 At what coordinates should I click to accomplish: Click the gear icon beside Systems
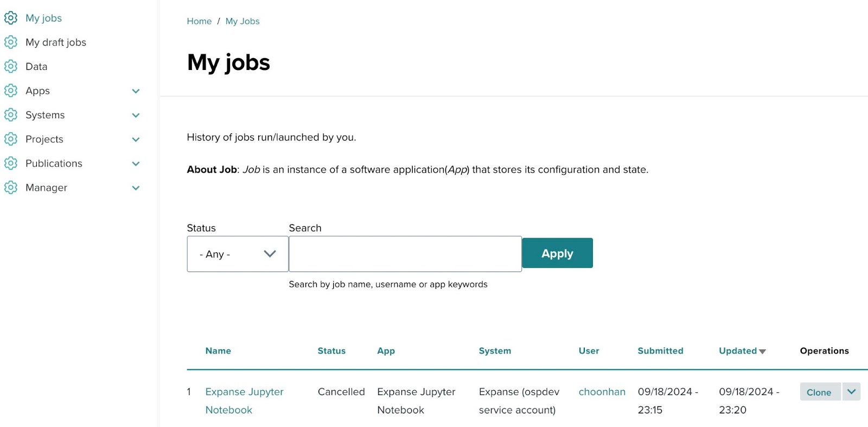pyautogui.click(x=11, y=115)
